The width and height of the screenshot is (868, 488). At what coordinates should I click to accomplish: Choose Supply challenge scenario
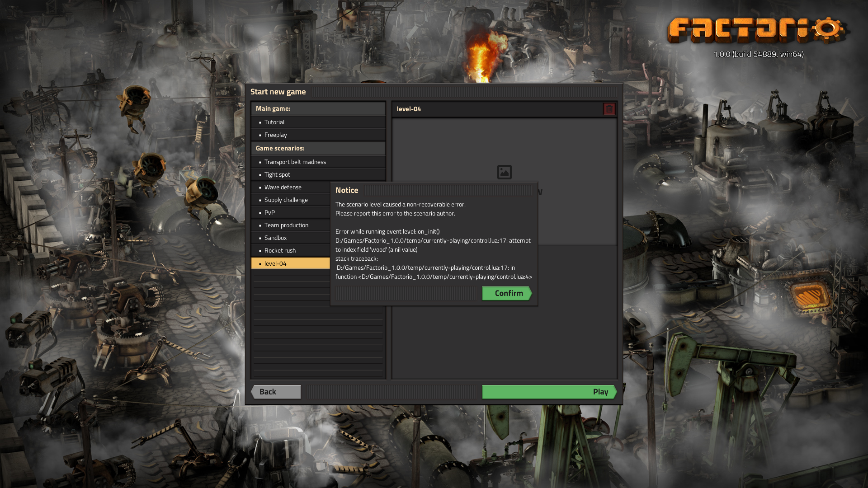point(291,200)
